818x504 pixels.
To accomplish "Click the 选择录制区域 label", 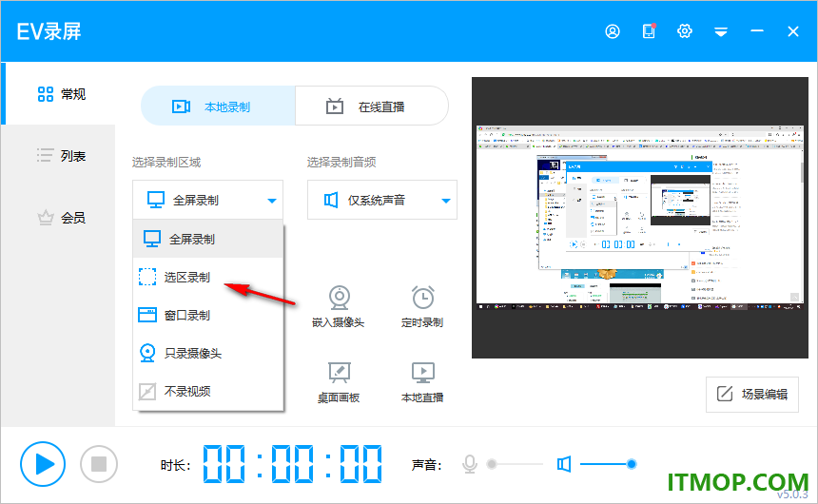I will pos(166,163).
